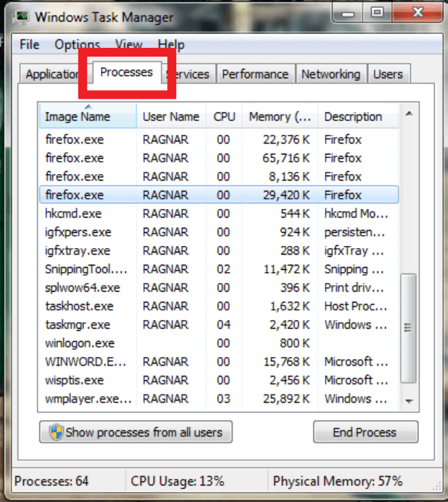Click the process list scrollbar thumb
The height and width of the screenshot is (502, 448).
tap(408, 328)
